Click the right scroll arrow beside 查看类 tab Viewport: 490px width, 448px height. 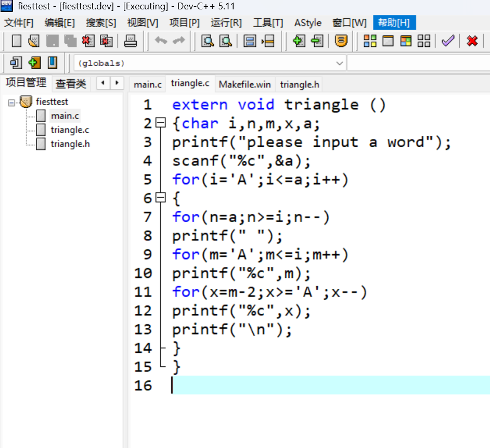coord(117,83)
